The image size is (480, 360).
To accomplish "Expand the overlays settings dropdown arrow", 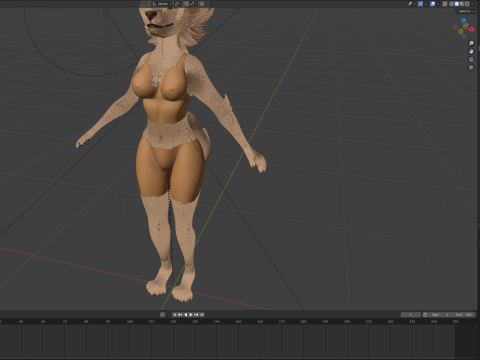I will pos(438,4).
